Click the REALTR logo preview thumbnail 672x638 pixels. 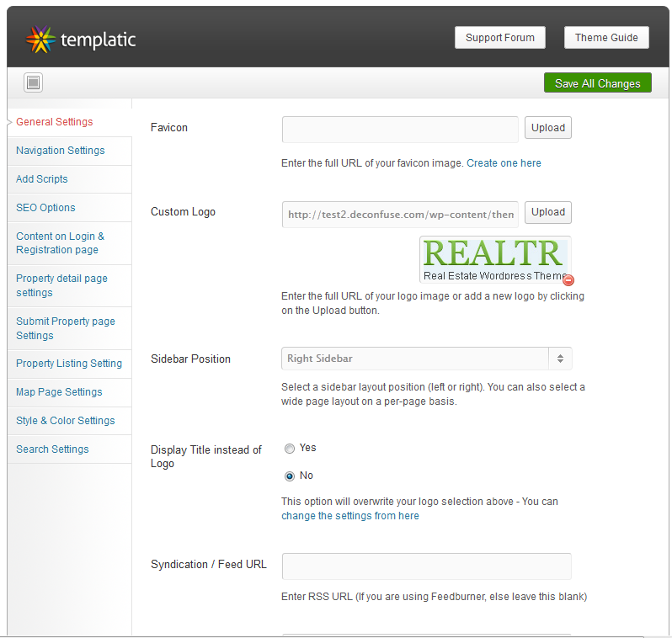(495, 259)
